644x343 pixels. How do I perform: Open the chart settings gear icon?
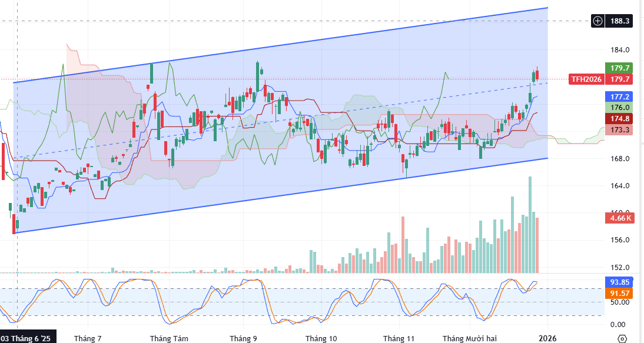tap(622, 339)
